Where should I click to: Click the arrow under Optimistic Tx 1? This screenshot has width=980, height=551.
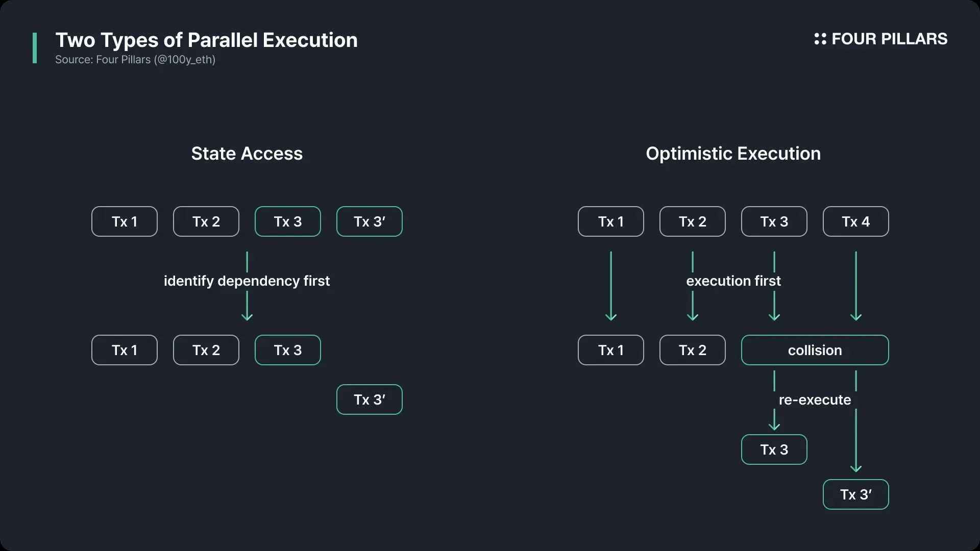611,286
